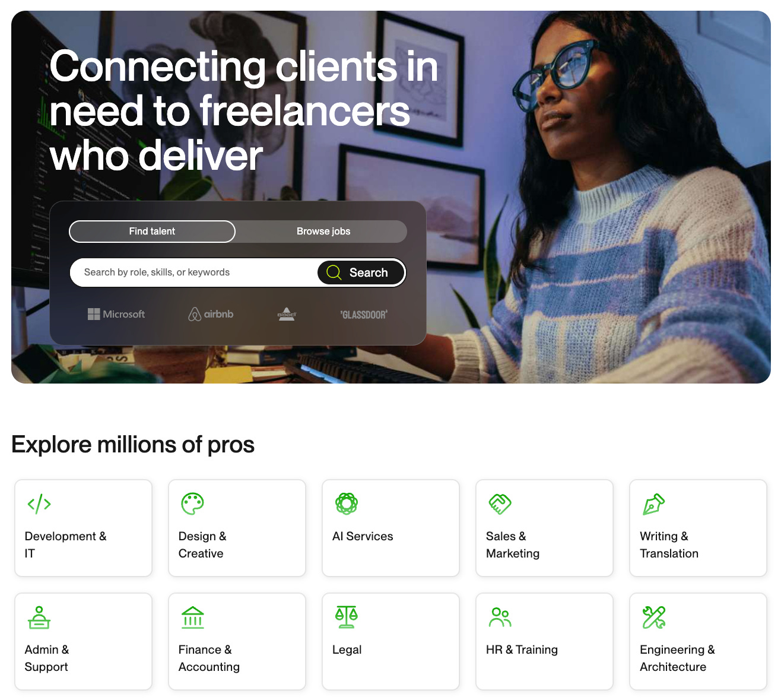Click the Writing & Translation pen nib icon
781x700 pixels.
click(653, 504)
